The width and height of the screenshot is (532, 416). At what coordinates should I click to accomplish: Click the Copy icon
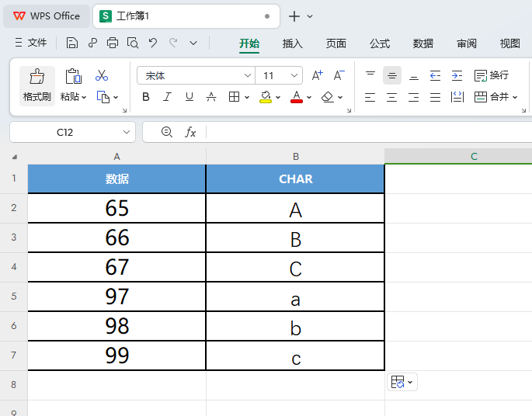(x=103, y=97)
